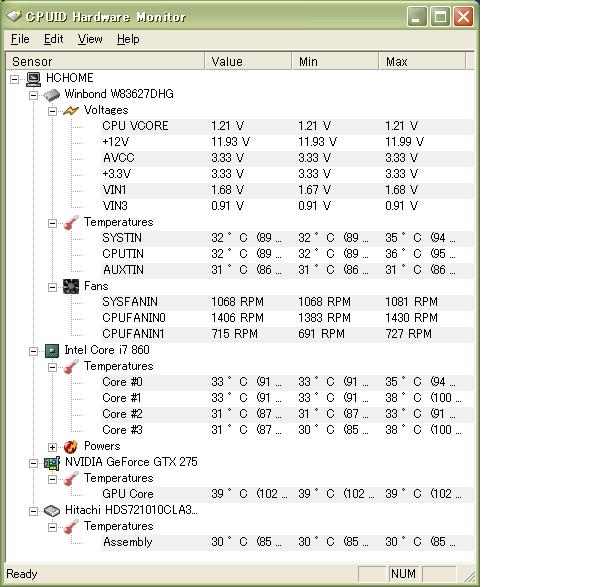Click the Voltages lightning icon
The height and width of the screenshot is (587, 600).
coord(71,111)
